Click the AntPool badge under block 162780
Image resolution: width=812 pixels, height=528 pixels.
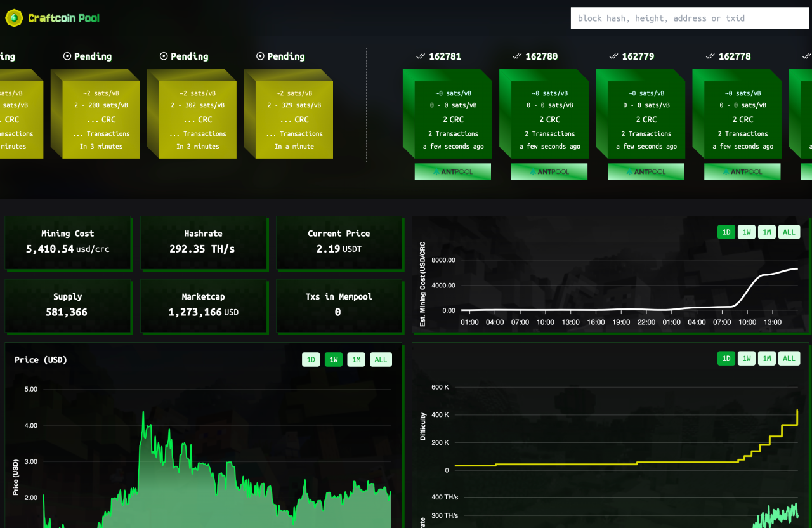(x=549, y=171)
